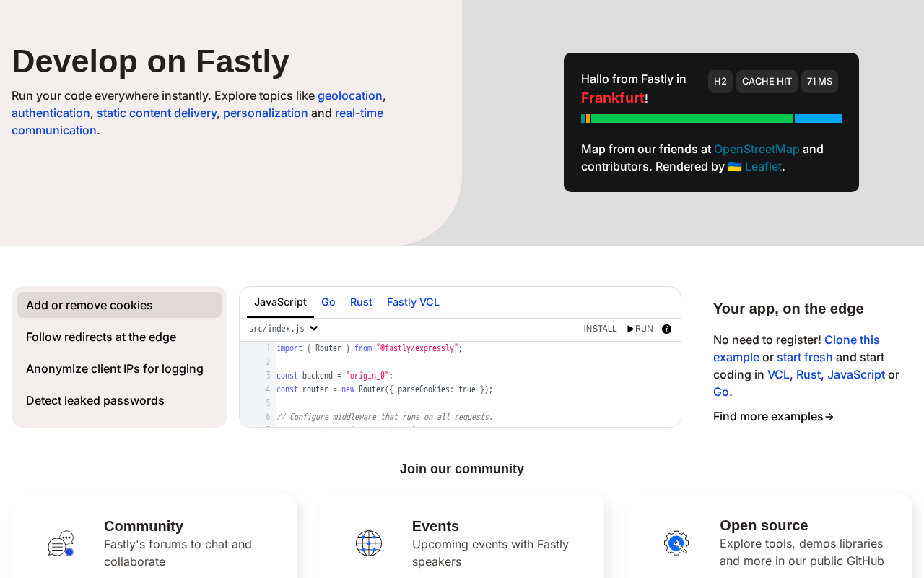Switch to the Go code tab
This screenshot has height=578, width=924.
(x=328, y=302)
